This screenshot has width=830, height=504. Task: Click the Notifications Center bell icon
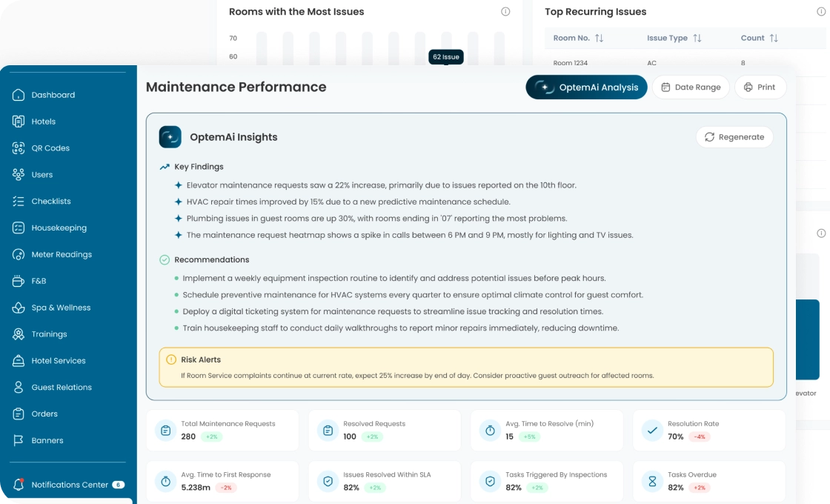[x=19, y=485]
